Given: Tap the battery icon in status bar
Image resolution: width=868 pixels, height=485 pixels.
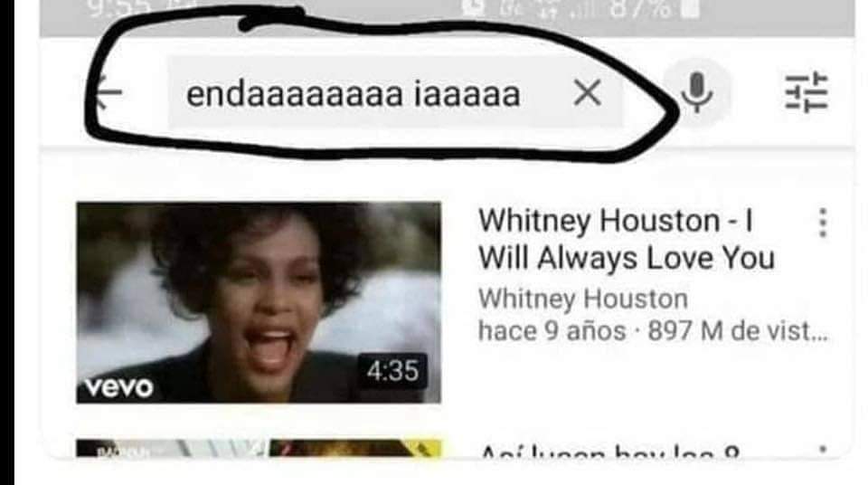Looking at the screenshot, I should [x=690, y=9].
